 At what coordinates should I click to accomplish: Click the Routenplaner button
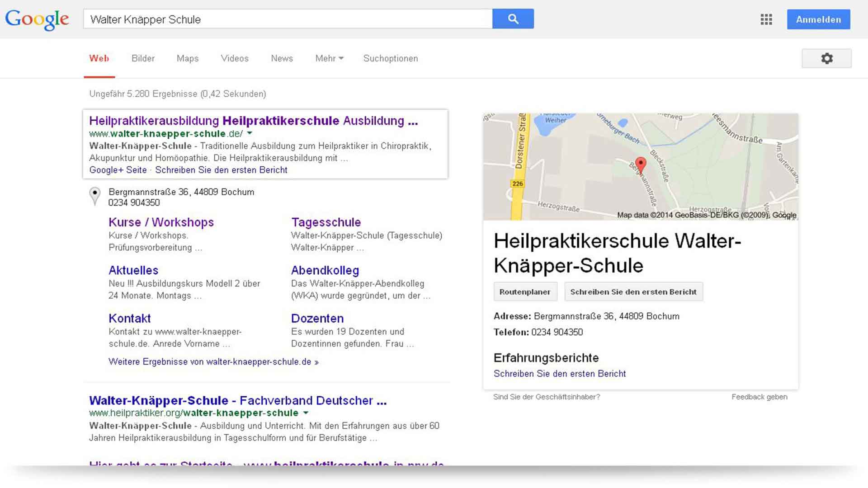(525, 292)
